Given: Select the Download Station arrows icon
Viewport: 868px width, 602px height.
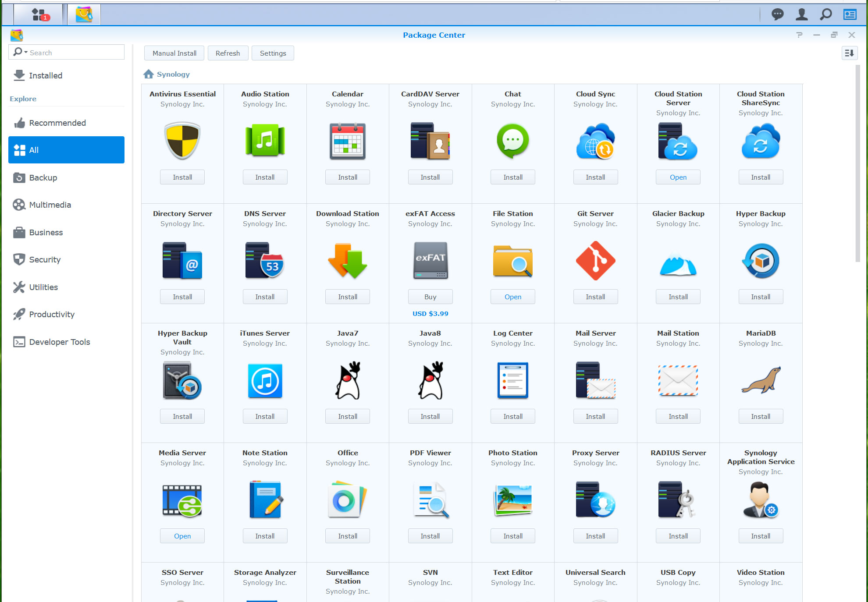Looking at the screenshot, I should pos(348,260).
